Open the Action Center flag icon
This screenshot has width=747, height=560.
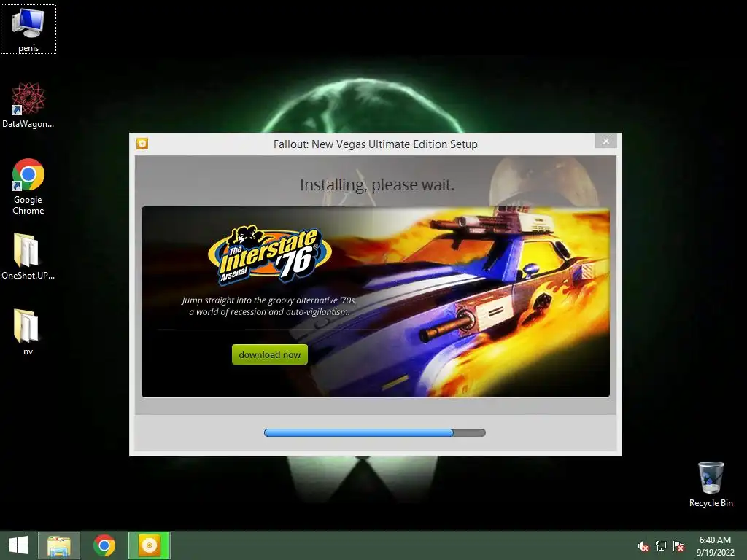tap(678, 546)
